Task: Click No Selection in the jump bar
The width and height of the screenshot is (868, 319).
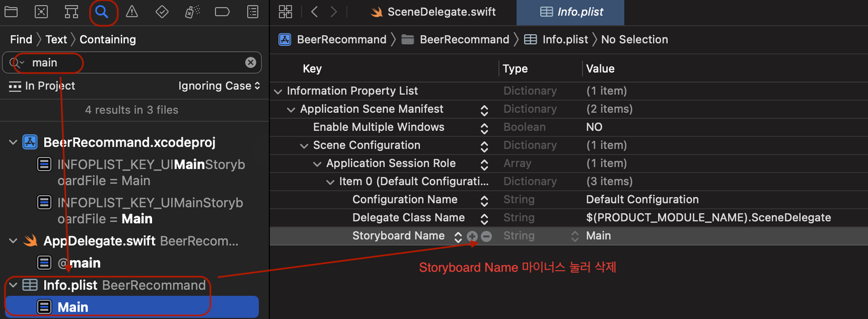Action: pyautogui.click(x=634, y=39)
